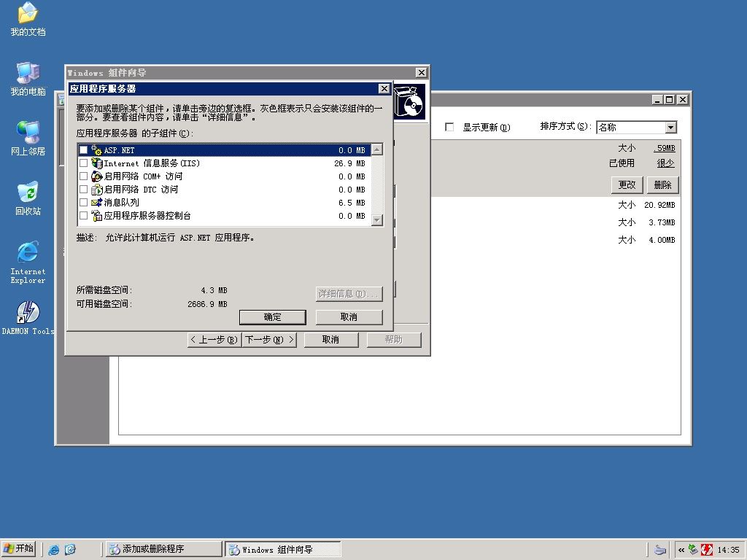Click the ASP.NET component icon
This screenshot has width=747, height=560.
coord(97,150)
